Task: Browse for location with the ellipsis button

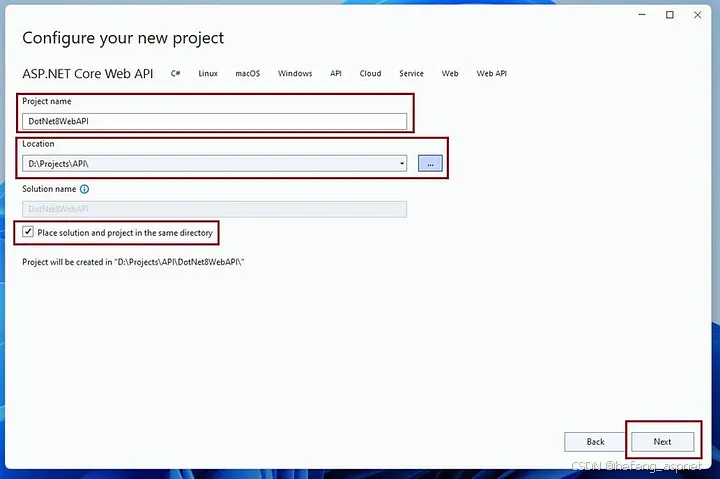Action: coord(430,163)
